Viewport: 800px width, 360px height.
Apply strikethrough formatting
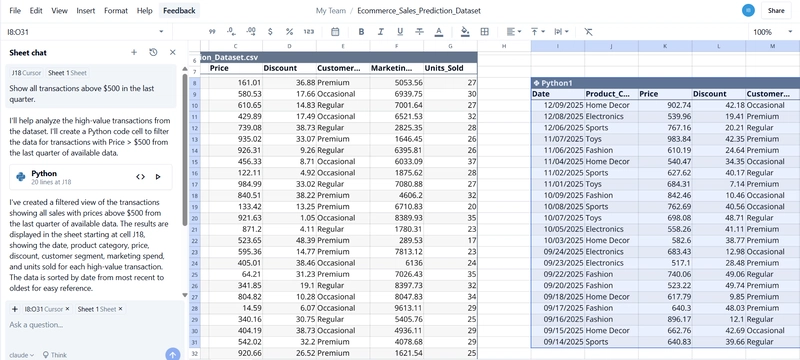419,32
